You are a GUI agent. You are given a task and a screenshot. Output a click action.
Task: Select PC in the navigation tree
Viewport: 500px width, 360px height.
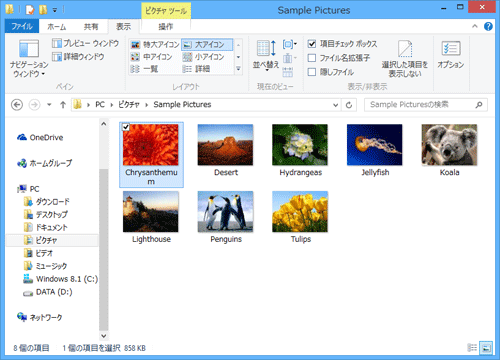click(29, 189)
